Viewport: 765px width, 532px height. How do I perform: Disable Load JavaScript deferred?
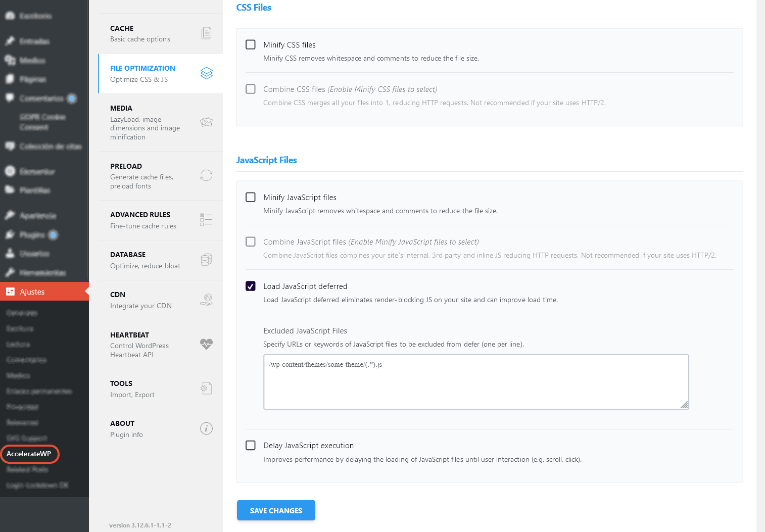[250, 286]
